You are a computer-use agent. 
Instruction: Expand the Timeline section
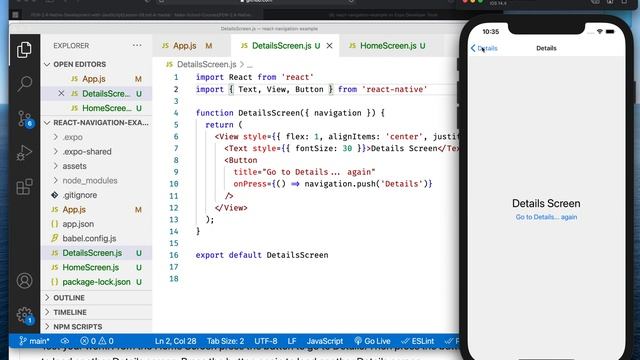pos(70,312)
